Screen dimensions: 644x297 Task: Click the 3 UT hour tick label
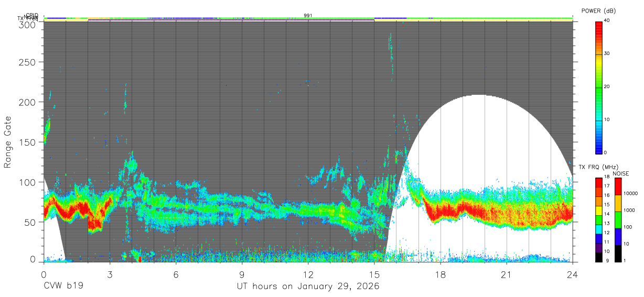click(110, 274)
